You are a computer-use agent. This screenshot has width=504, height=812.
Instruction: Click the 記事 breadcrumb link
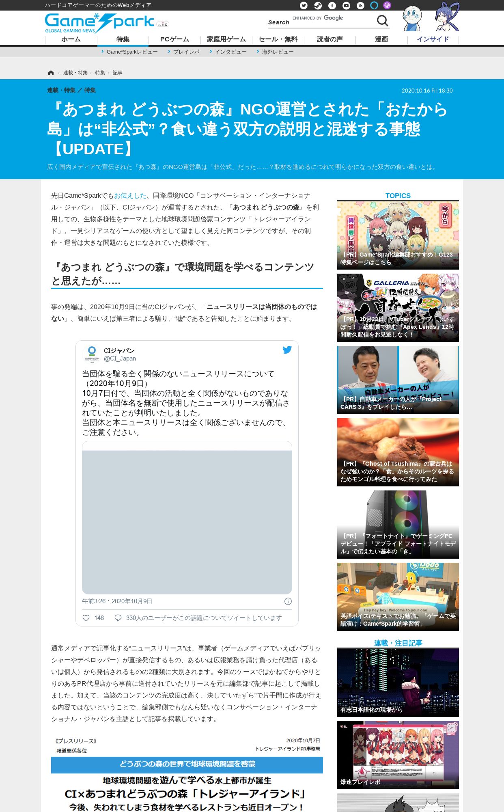117,73
